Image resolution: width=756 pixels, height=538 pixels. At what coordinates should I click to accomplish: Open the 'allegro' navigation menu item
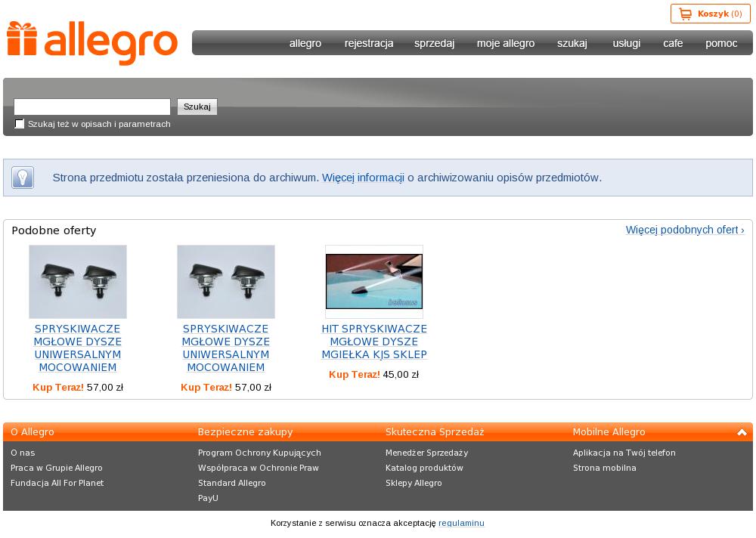(305, 43)
